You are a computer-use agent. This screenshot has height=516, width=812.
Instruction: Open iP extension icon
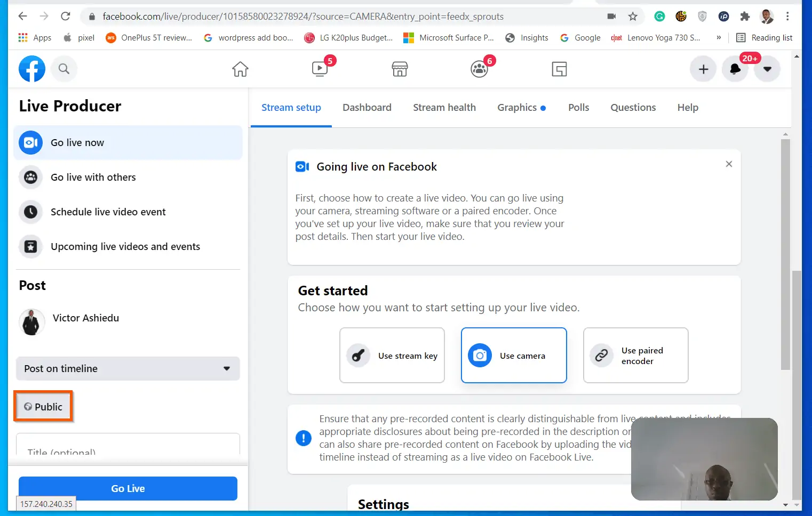tap(723, 17)
